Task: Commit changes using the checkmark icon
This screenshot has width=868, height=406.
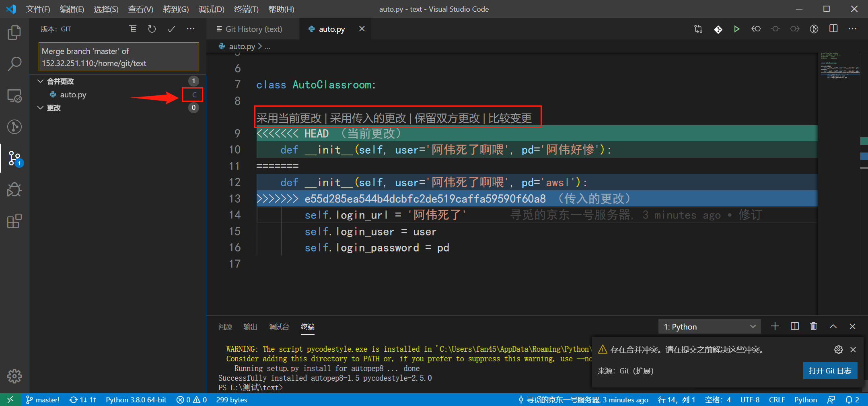Action: coord(171,29)
